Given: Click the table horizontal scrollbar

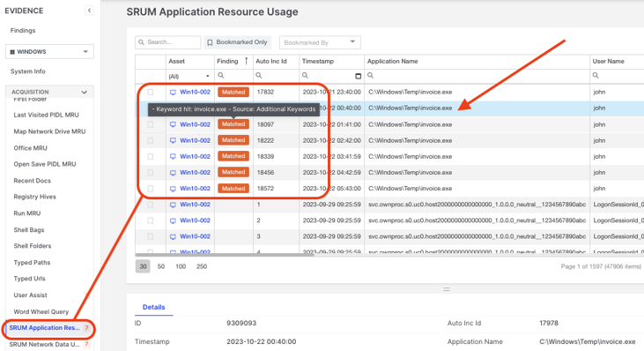Looking at the screenshot, I should pos(225,254).
